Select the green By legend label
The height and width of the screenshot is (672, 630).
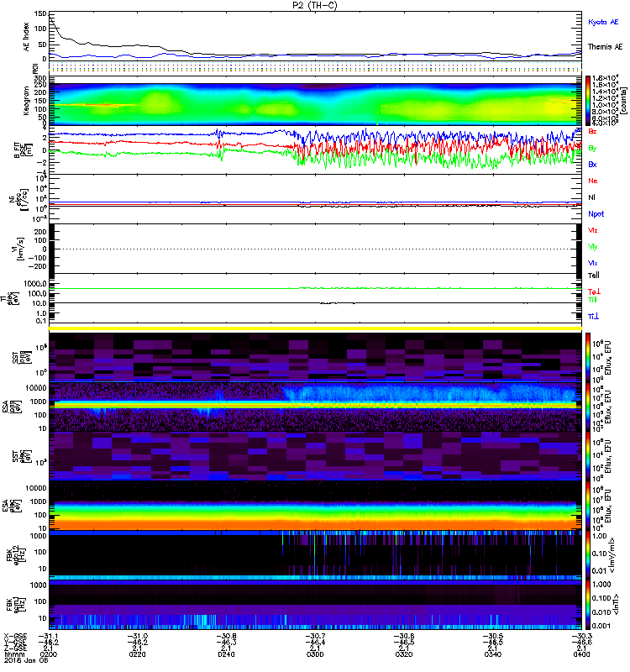coord(592,149)
